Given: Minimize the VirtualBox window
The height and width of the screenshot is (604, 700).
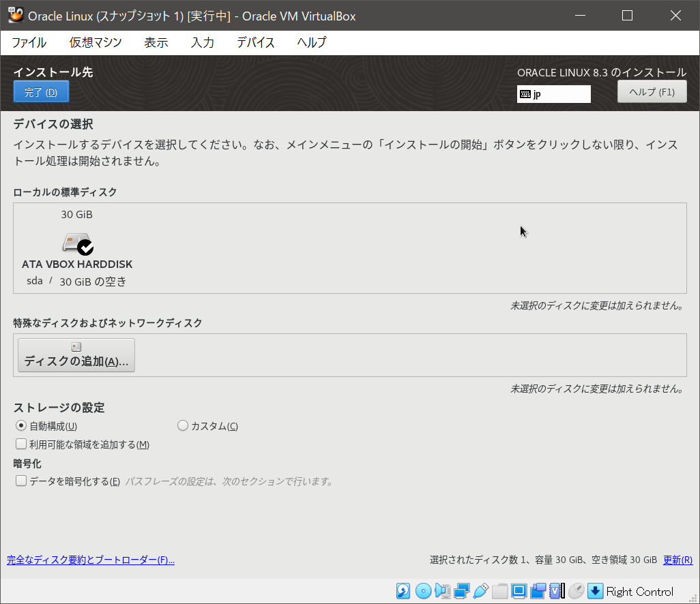Looking at the screenshot, I should 580,16.
